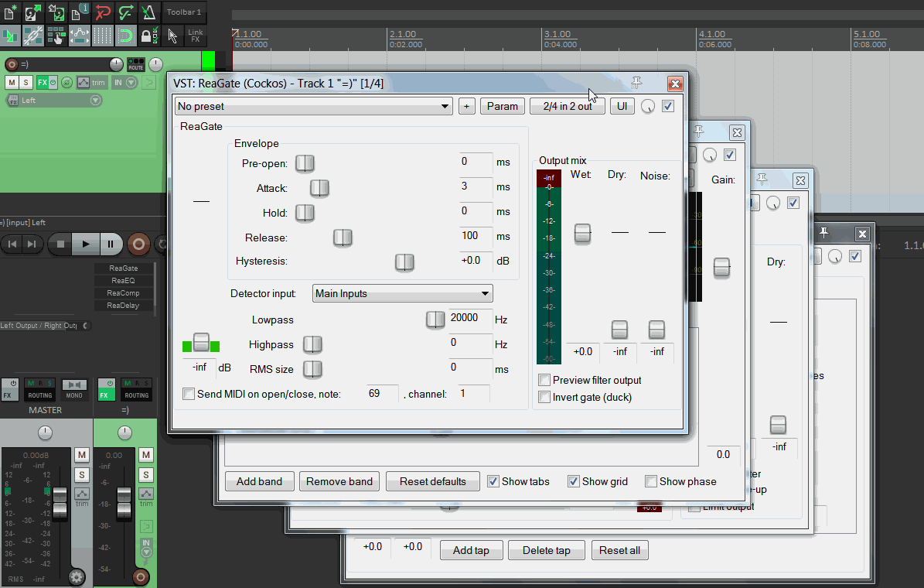
Task: Toggle ReaGate plugin bypass checkbox
Action: (x=667, y=106)
